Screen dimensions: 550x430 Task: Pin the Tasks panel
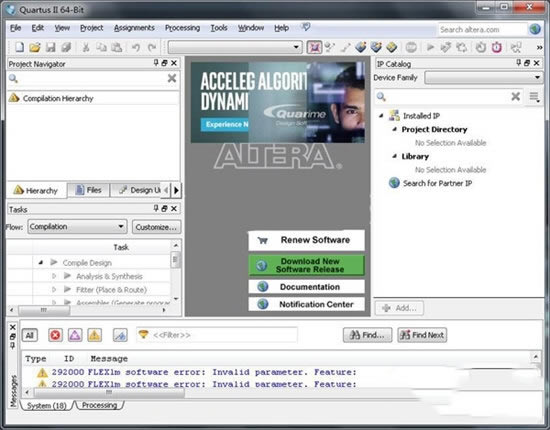click(156, 208)
